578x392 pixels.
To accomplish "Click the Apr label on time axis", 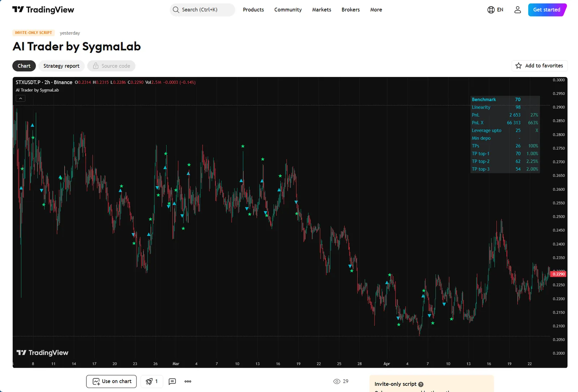I will (x=387, y=364).
